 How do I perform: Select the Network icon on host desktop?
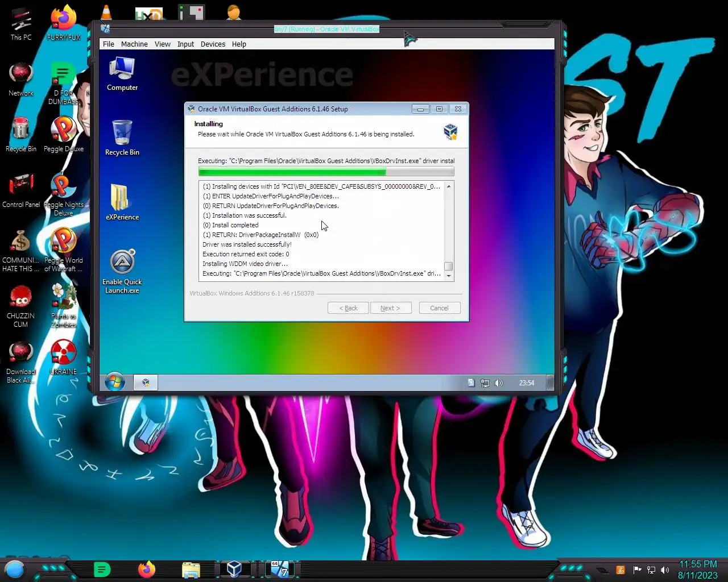point(21,80)
